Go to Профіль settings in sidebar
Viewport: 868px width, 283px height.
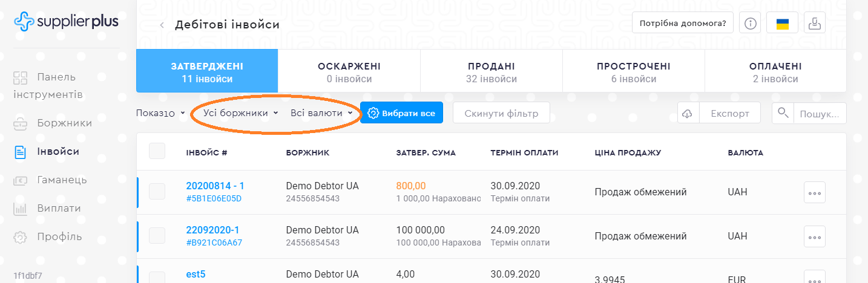click(59, 236)
